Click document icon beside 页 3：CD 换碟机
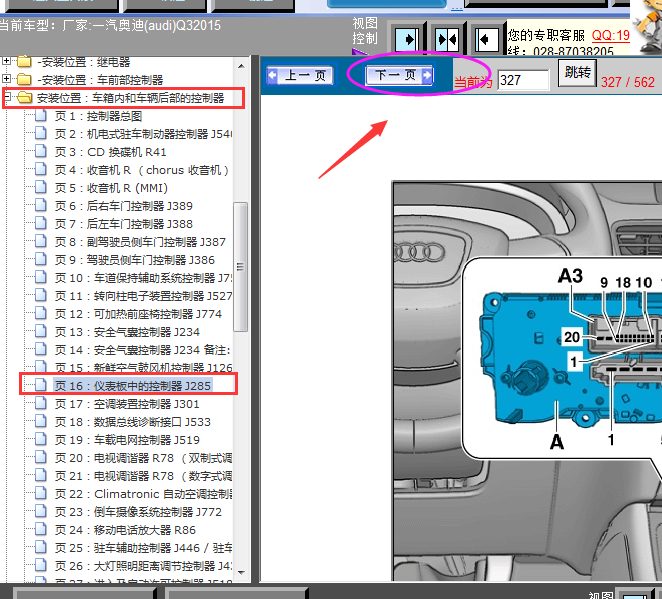The image size is (662, 599). coord(41,151)
